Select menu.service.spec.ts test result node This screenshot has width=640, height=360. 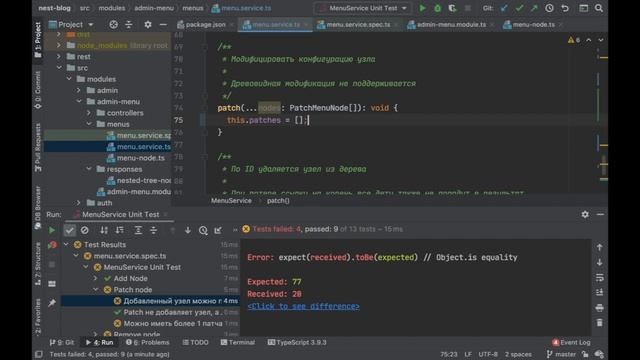point(130,256)
